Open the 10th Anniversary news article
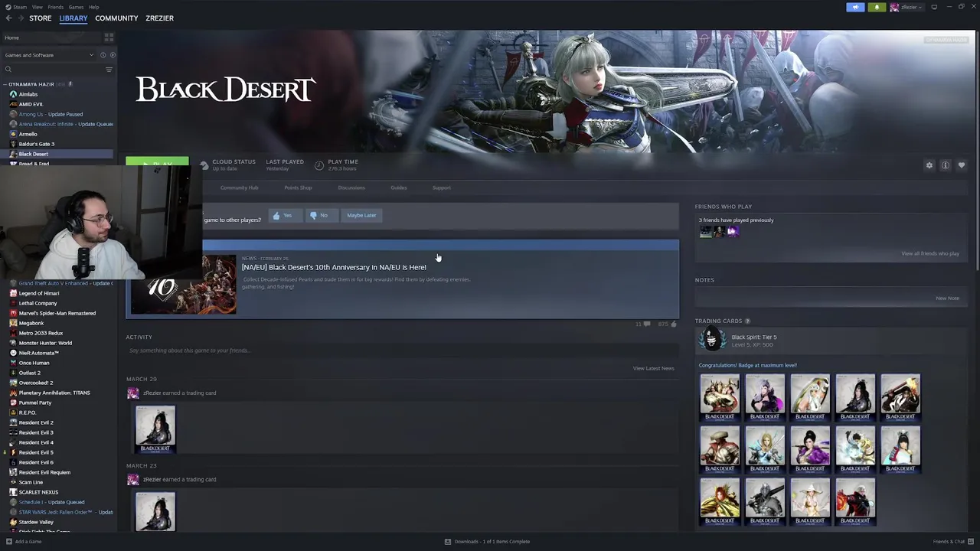 click(334, 267)
